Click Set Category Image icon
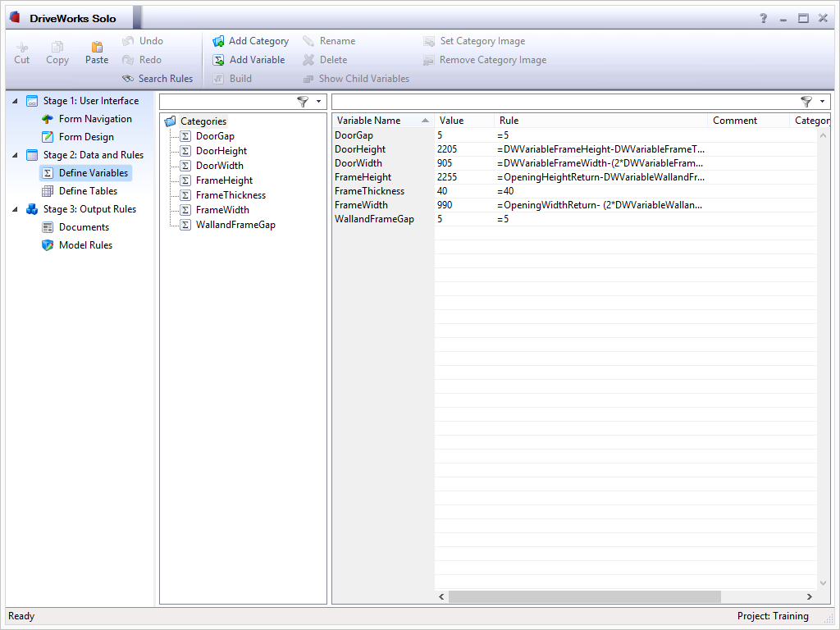Viewport: 840px width, 630px height. tap(428, 41)
